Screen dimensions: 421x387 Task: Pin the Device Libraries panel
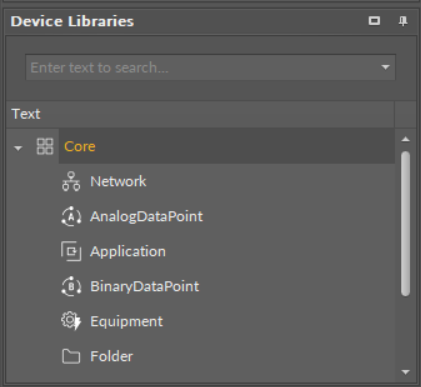403,21
